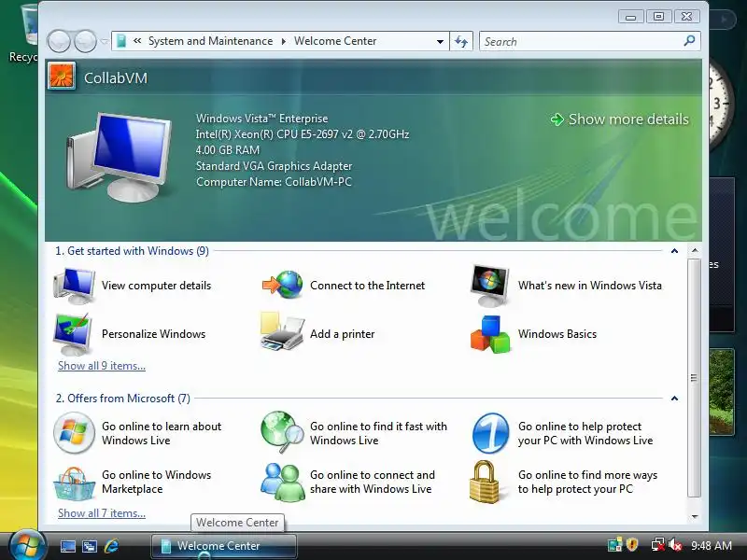Click Show all 7 items link
747x560 pixels.
102,513
